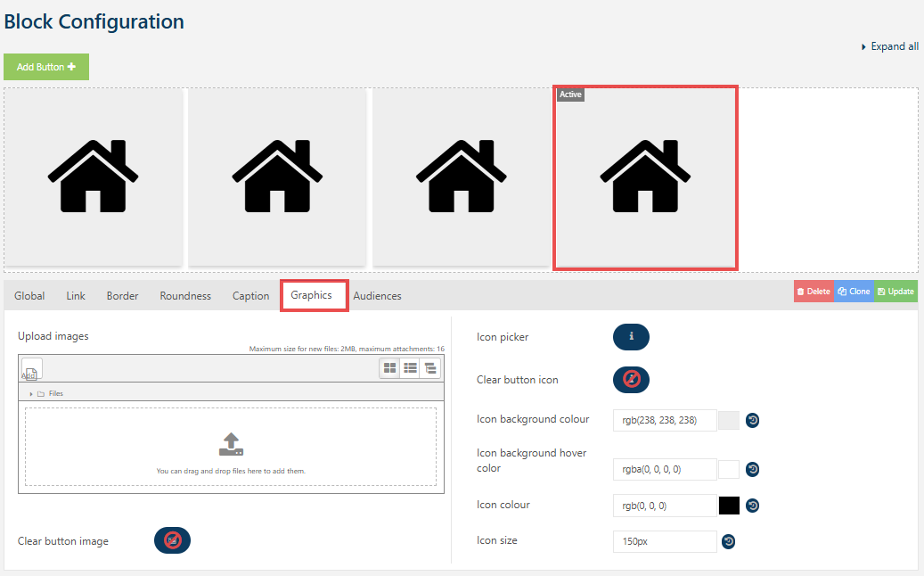Click the Clear button icon control
Screen dimensions: 924x576
tap(631, 380)
